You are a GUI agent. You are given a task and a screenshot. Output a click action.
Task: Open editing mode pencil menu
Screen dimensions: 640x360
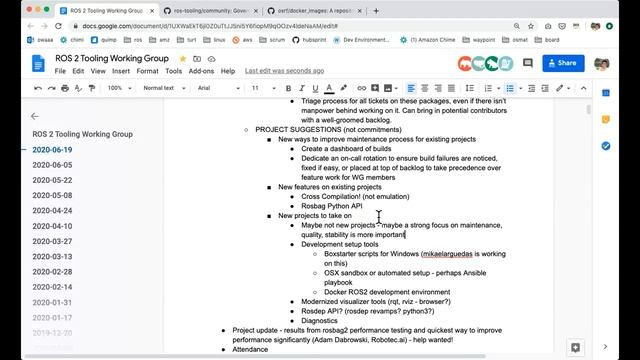tap(562, 88)
